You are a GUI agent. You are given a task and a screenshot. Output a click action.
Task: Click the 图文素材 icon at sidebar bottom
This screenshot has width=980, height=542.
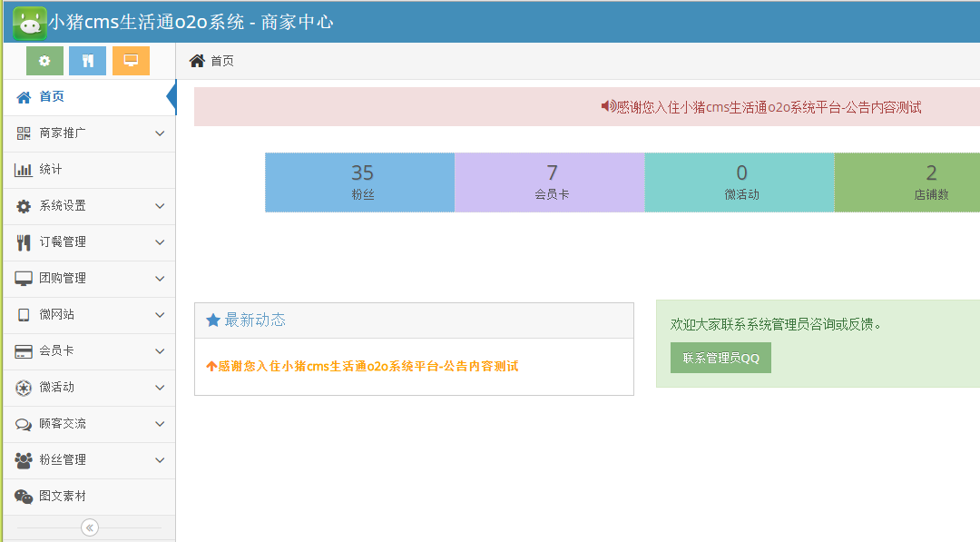point(24,497)
